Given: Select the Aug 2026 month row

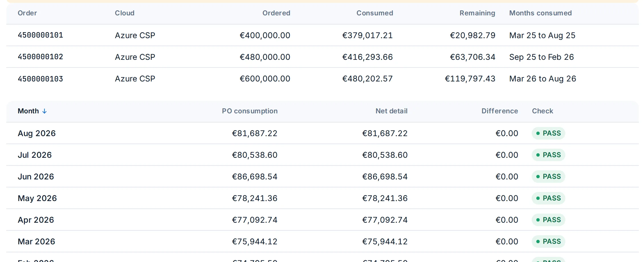Looking at the screenshot, I should point(323,133).
